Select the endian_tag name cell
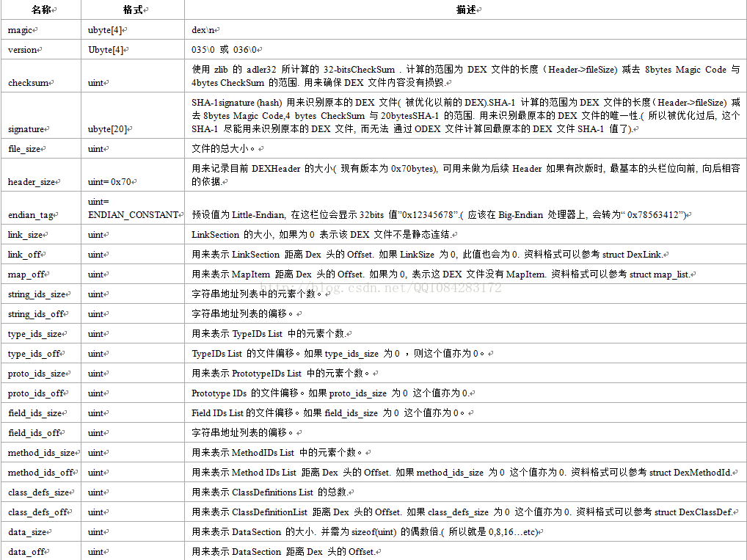The image size is (747, 560). (41, 208)
